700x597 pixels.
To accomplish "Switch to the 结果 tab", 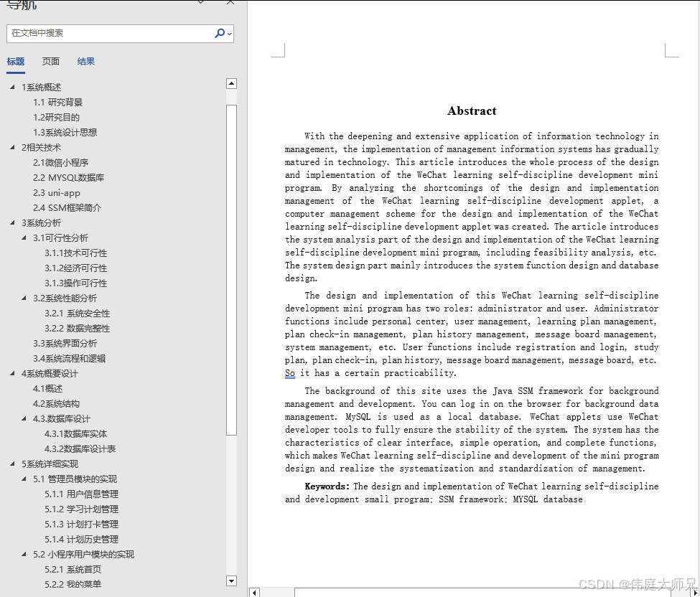I will (85, 62).
